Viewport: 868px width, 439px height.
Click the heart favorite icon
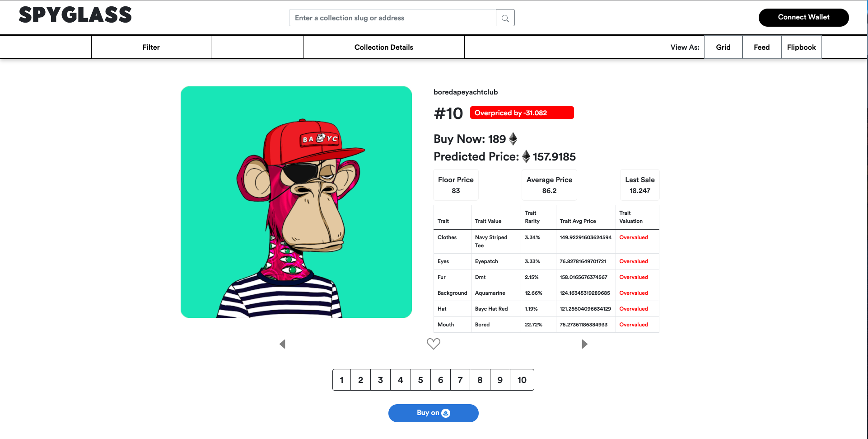click(x=434, y=344)
